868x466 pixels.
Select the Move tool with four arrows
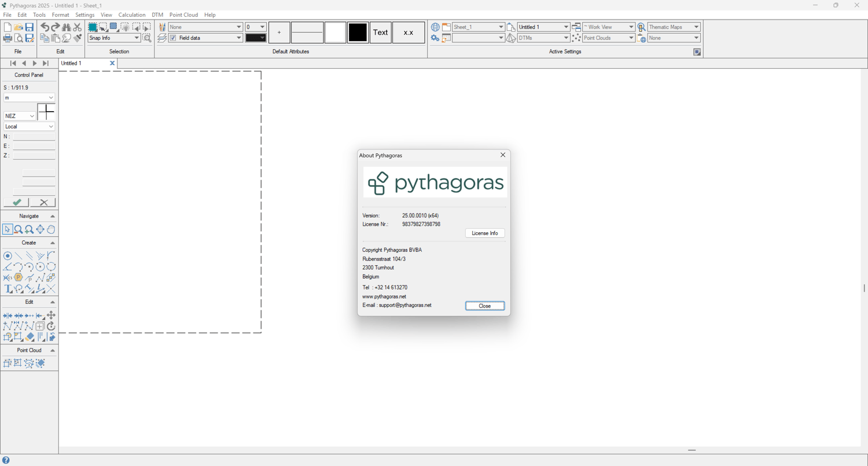click(x=52, y=315)
